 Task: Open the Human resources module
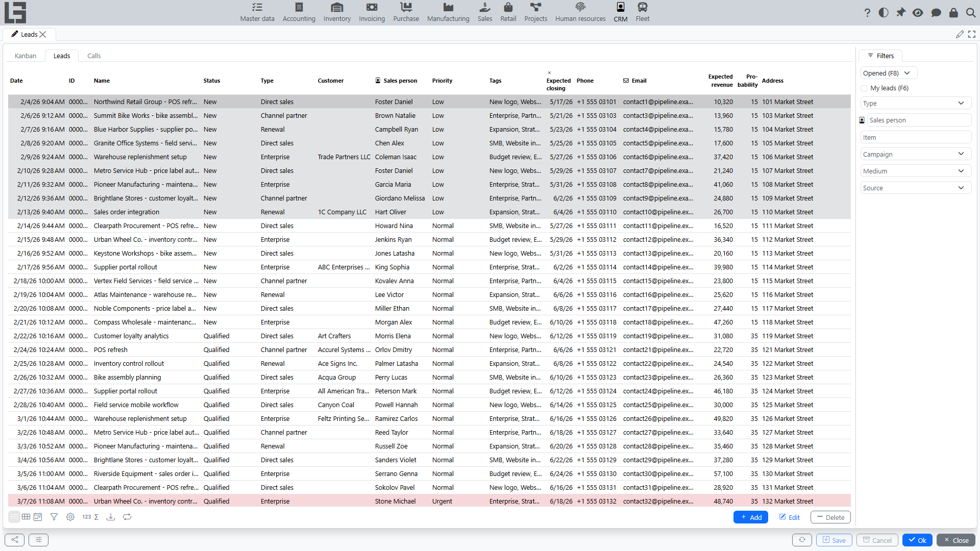[580, 13]
